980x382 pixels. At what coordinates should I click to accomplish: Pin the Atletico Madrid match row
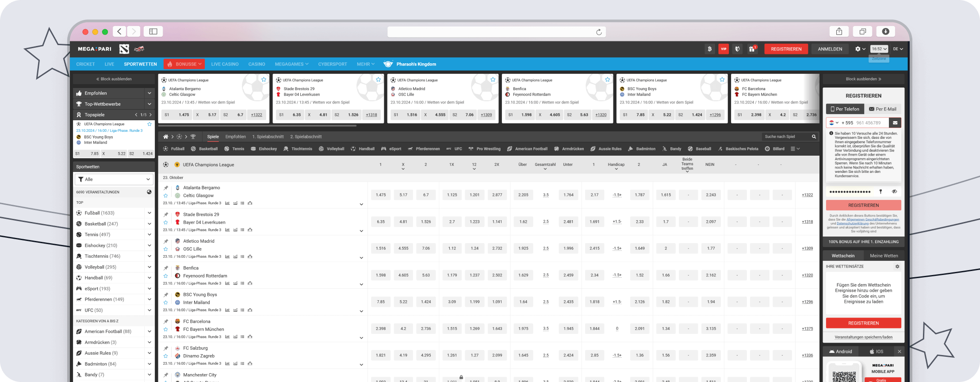166,241
